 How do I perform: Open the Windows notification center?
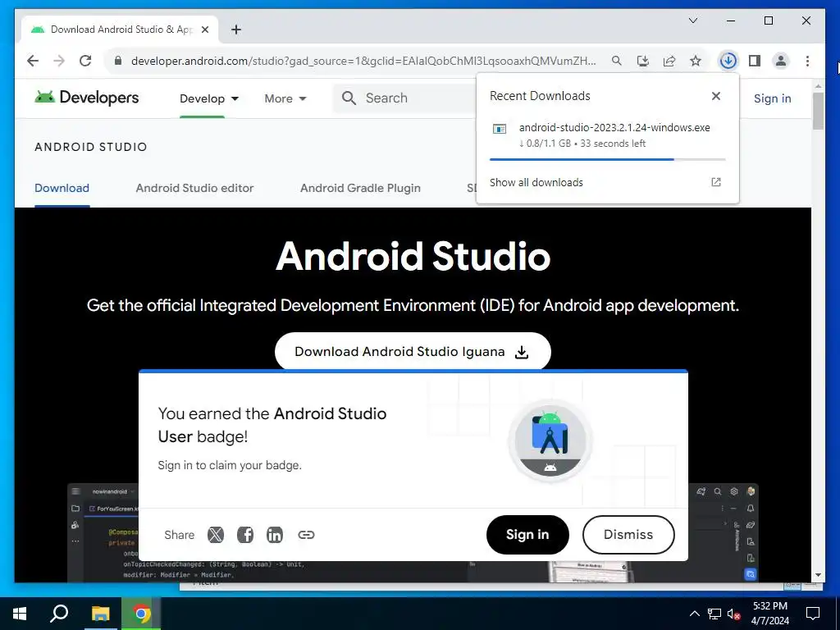[813, 614]
